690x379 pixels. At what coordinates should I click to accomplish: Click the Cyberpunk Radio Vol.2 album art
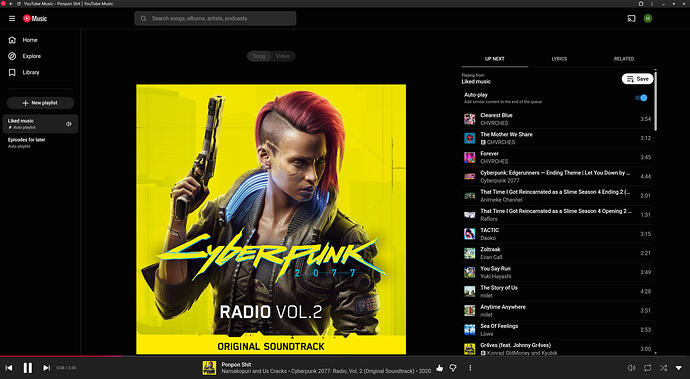click(x=271, y=219)
